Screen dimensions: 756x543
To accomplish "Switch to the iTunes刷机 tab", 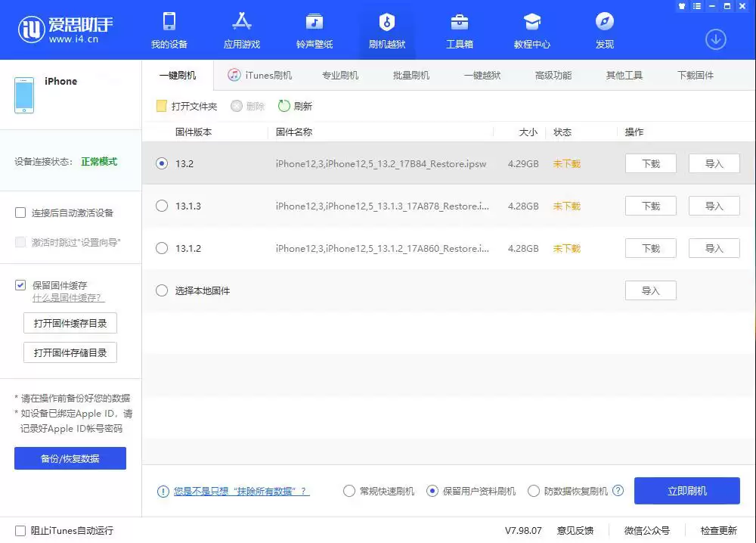I will 260,75.
